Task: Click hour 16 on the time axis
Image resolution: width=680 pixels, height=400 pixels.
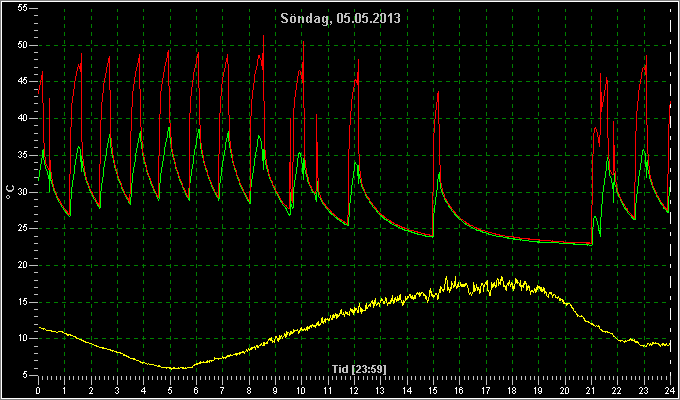Action: tap(459, 390)
